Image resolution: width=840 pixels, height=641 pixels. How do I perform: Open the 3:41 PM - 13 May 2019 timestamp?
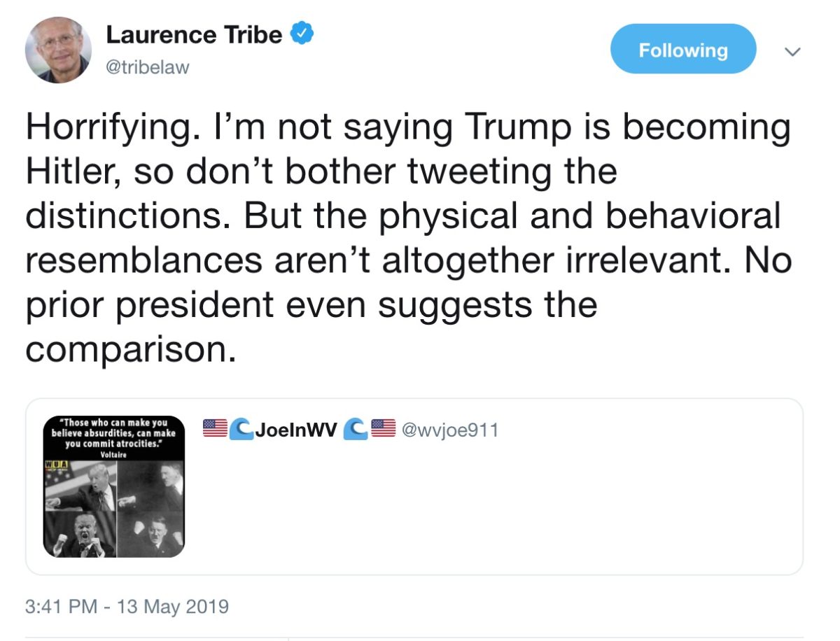(127, 606)
